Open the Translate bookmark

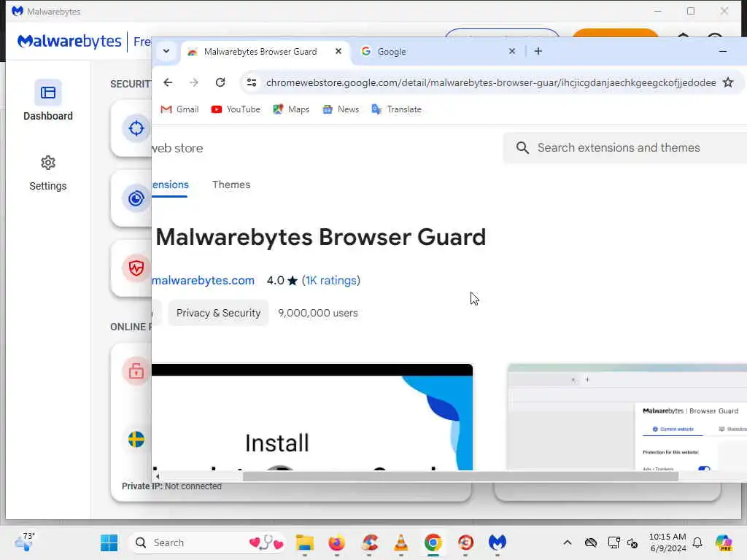pyautogui.click(x=396, y=109)
